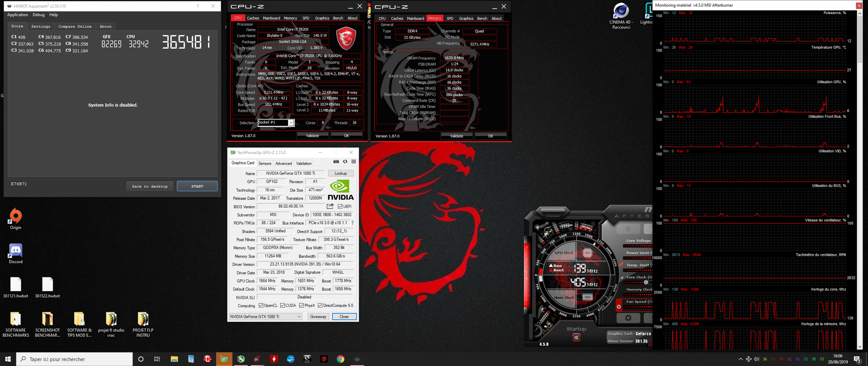The image size is (868, 366).
Task: Open the Socket #1 selection dropdown in CPU-Z
Action: point(276,123)
